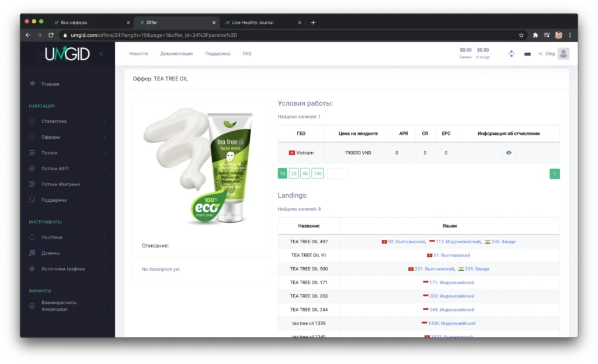Open Поддержка in the top navigation
The image size is (598, 364).
[217, 54]
